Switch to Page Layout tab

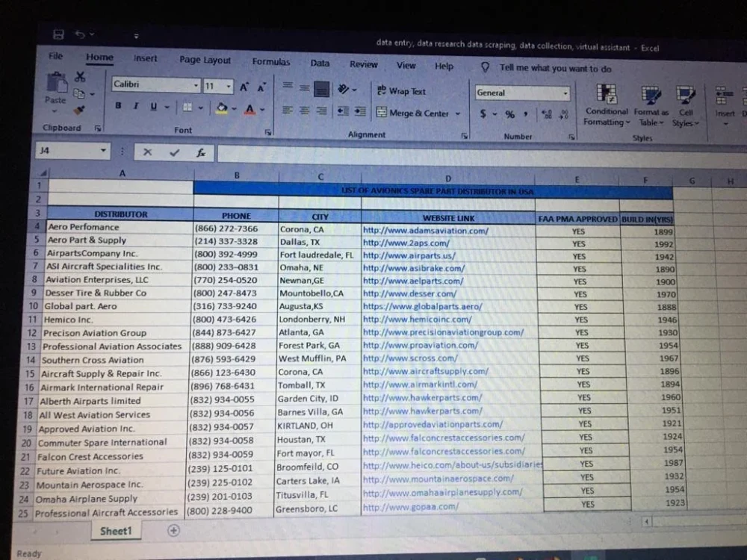tap(205, 60)
